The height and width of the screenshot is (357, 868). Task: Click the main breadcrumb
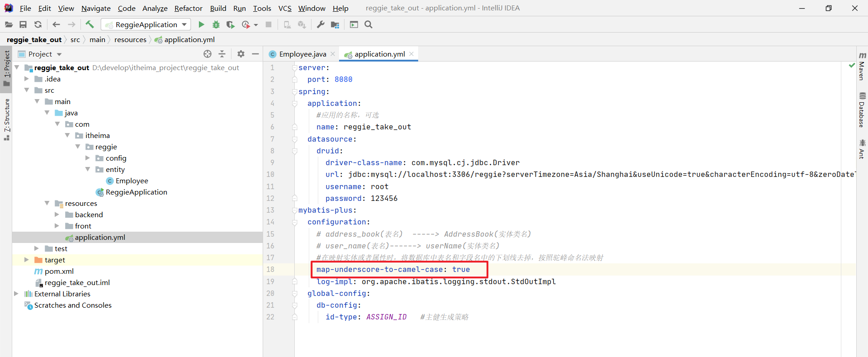point(97,40)
